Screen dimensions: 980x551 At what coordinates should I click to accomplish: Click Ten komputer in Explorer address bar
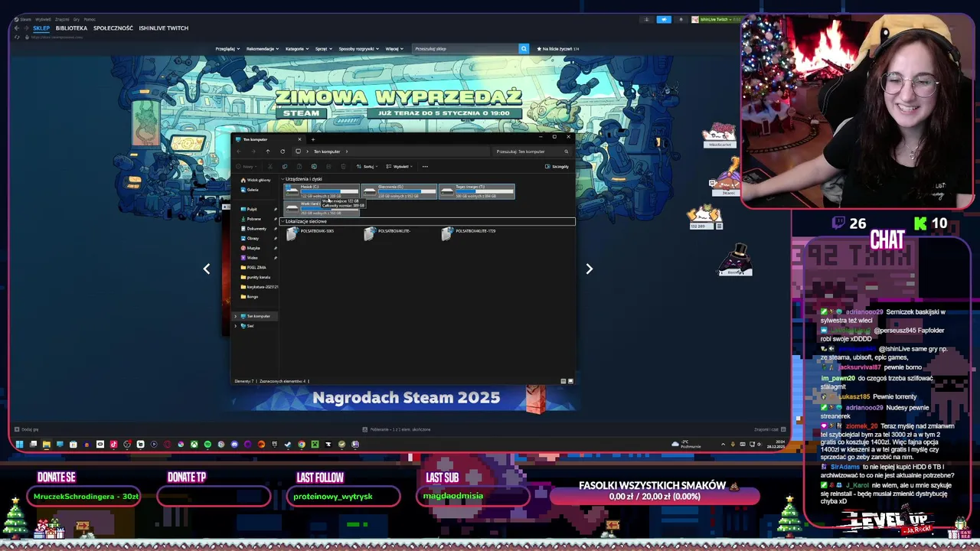(327, 152)
